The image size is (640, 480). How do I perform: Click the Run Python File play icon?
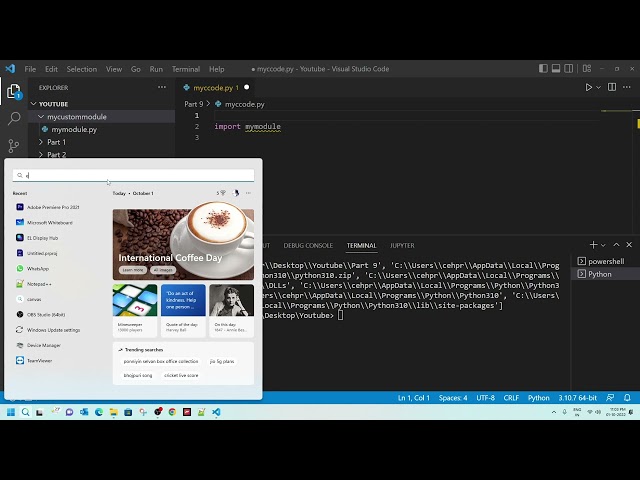(x=588, y=87)
